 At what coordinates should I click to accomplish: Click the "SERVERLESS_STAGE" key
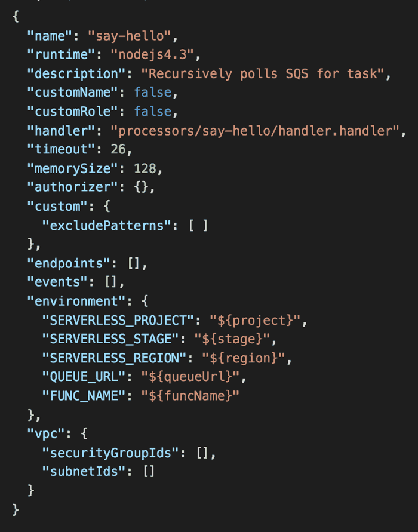coord(110,340)
